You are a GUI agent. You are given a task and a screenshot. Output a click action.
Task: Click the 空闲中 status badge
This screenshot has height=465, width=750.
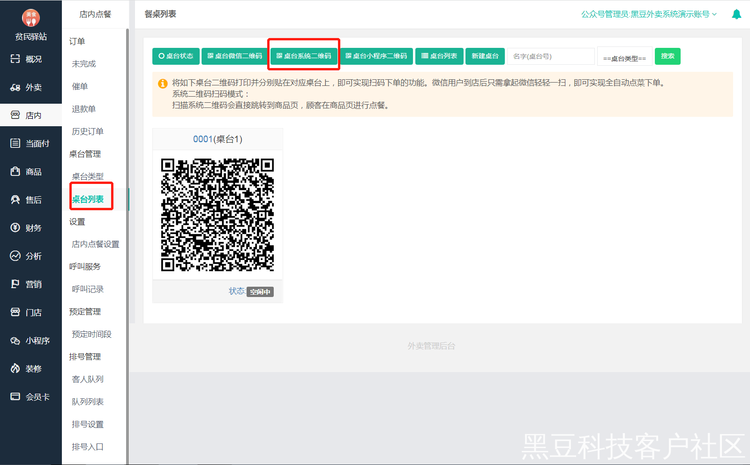coord(260,292)
